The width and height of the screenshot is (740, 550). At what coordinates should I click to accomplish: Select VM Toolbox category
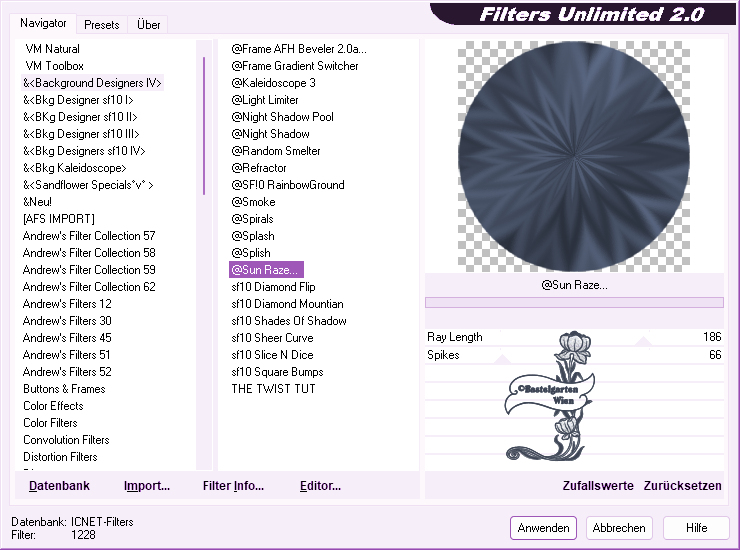click(54, 66)
